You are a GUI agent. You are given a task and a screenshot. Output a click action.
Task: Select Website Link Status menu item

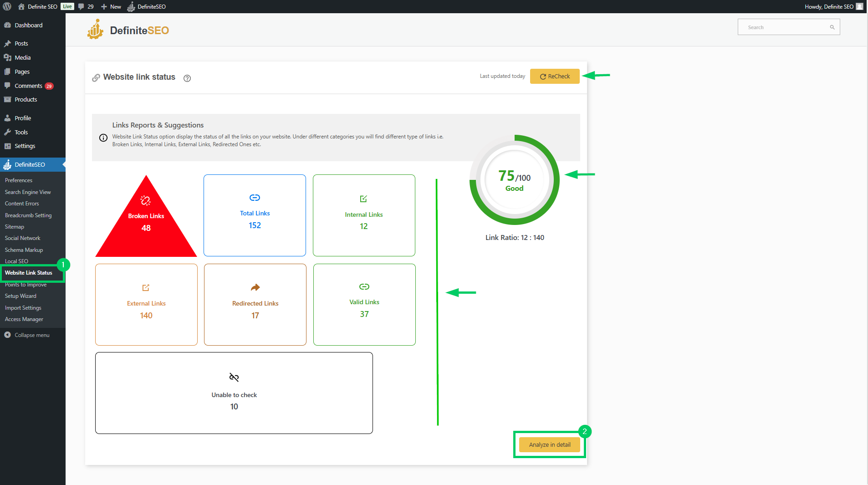pos(29,273)
